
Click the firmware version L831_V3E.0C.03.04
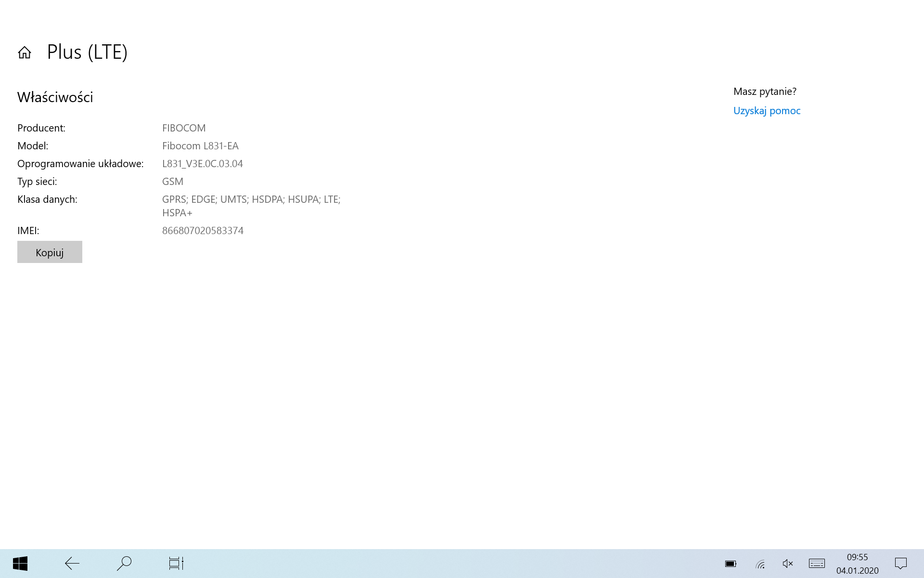click(202, 164)
